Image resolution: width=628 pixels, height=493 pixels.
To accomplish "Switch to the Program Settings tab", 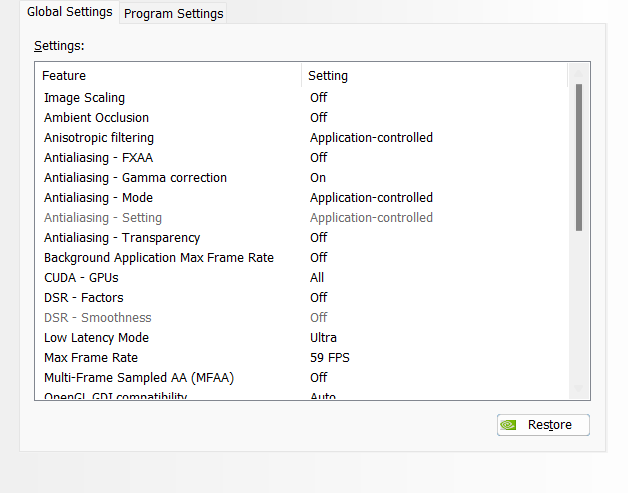I will pos(174,13).
